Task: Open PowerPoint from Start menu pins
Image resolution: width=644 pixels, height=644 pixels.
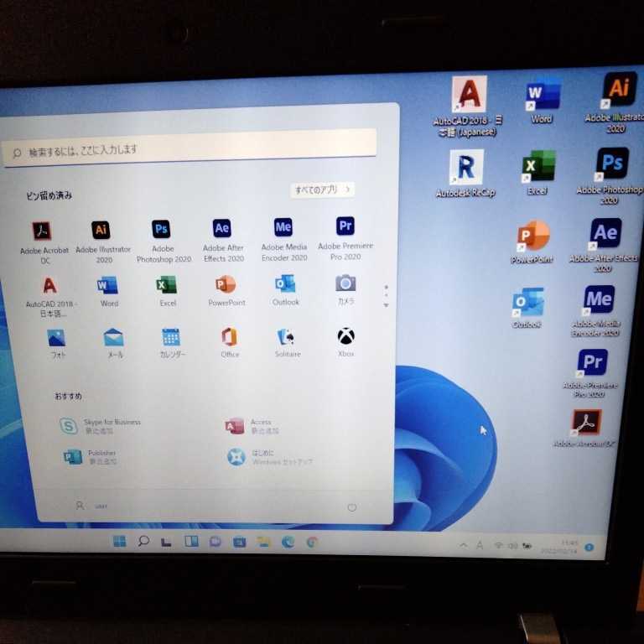Action: (226, 290)
